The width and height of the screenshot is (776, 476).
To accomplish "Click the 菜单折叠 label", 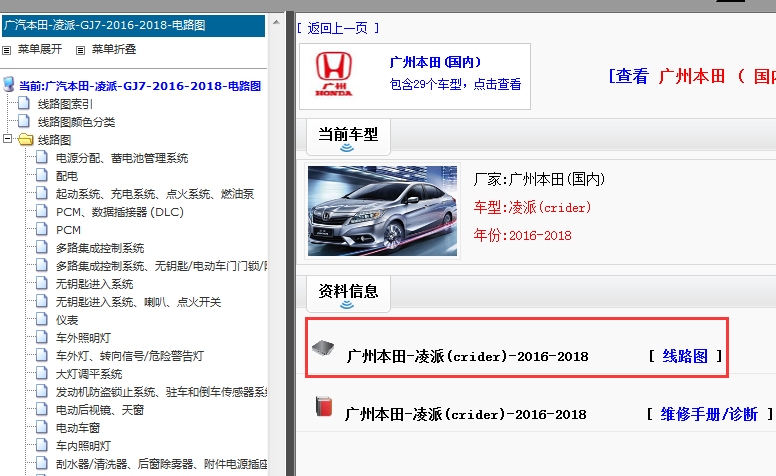I will [x=114, y=49].
